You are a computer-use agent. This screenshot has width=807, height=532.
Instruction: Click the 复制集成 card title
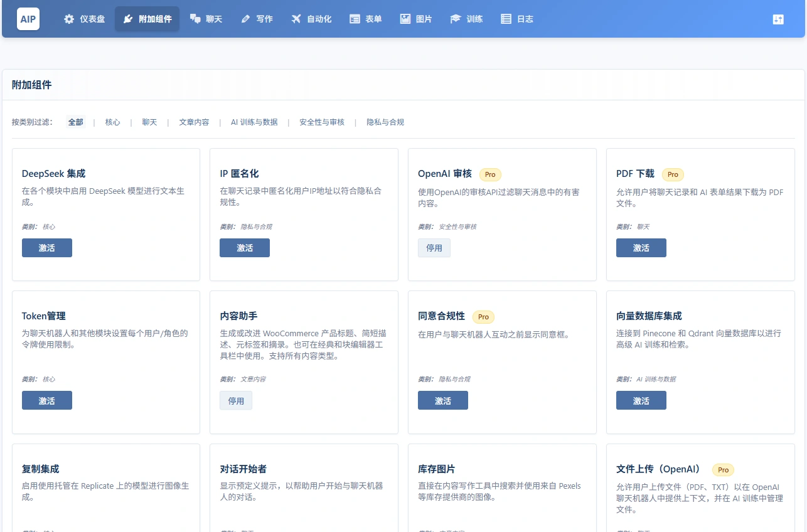point(41,469)
